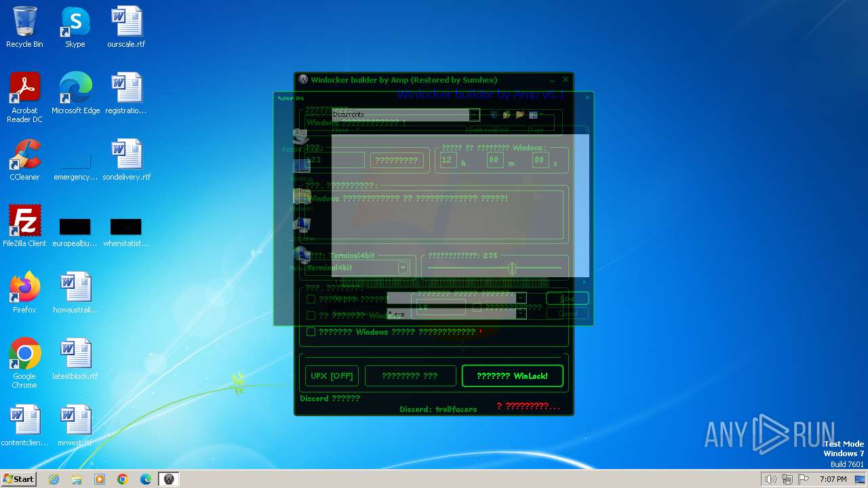Viewport: 868px width, 488px height.
Task: Open Recycle Bin on the desktop
Action: click(24, 27)
